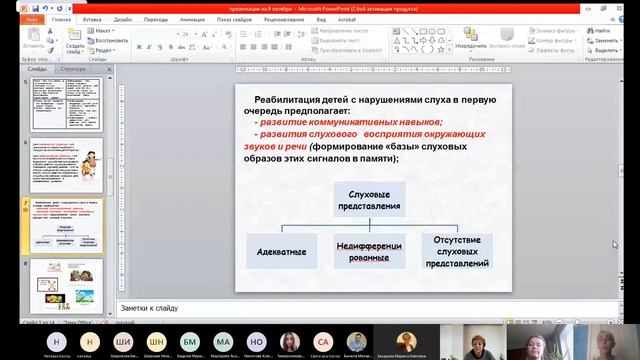Select slide 8 thumbnail with pictures
This screenshot has height=360, width=640.
point(67,287)
